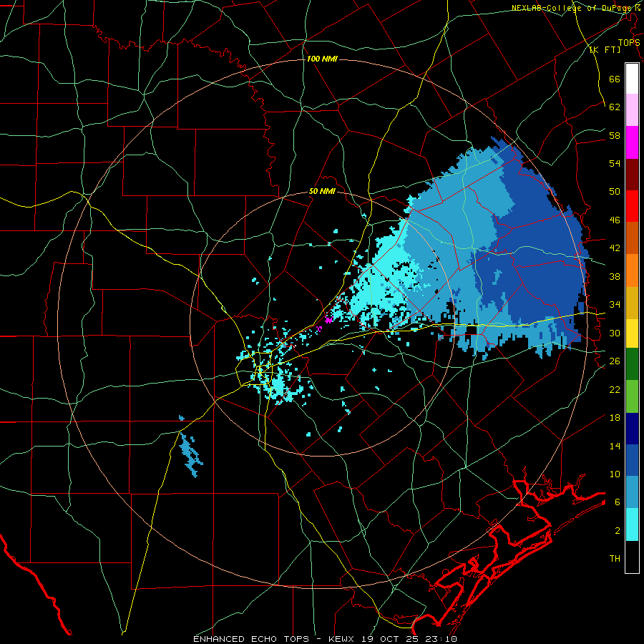Click the 38 legend value
This screenshot has width=644, height=644.
(615, 276)
